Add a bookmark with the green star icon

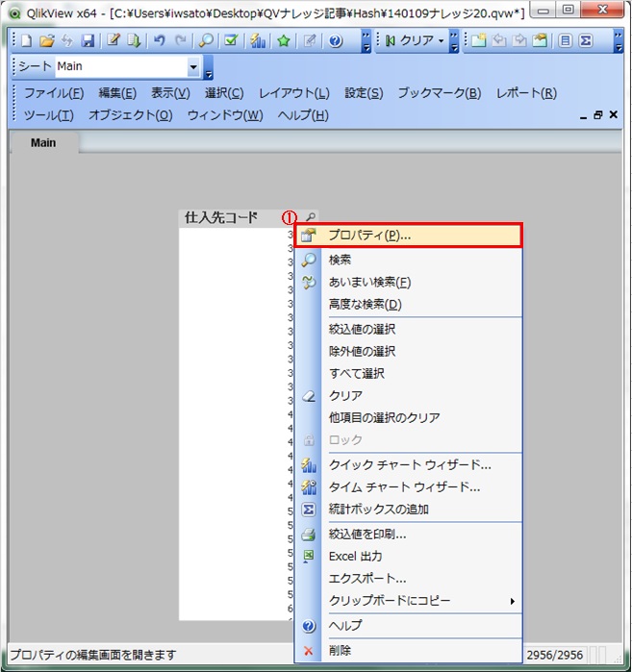pos(284,40)
